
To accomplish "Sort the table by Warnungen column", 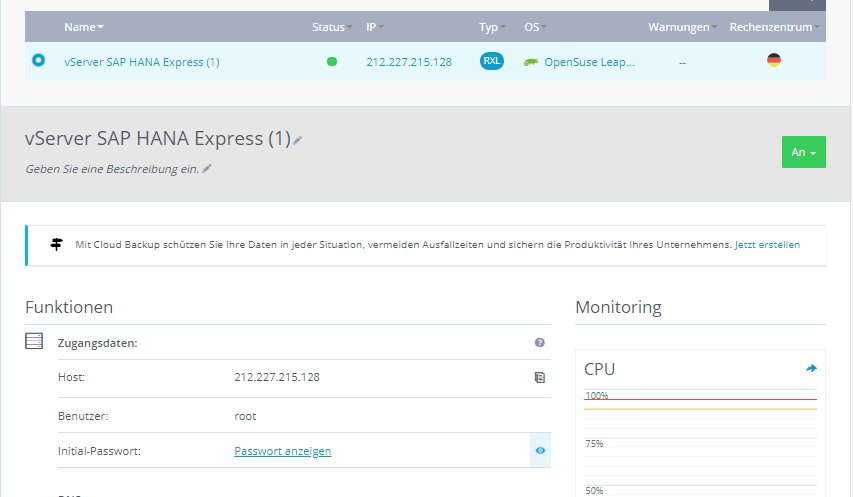I will tap(682, 27).
